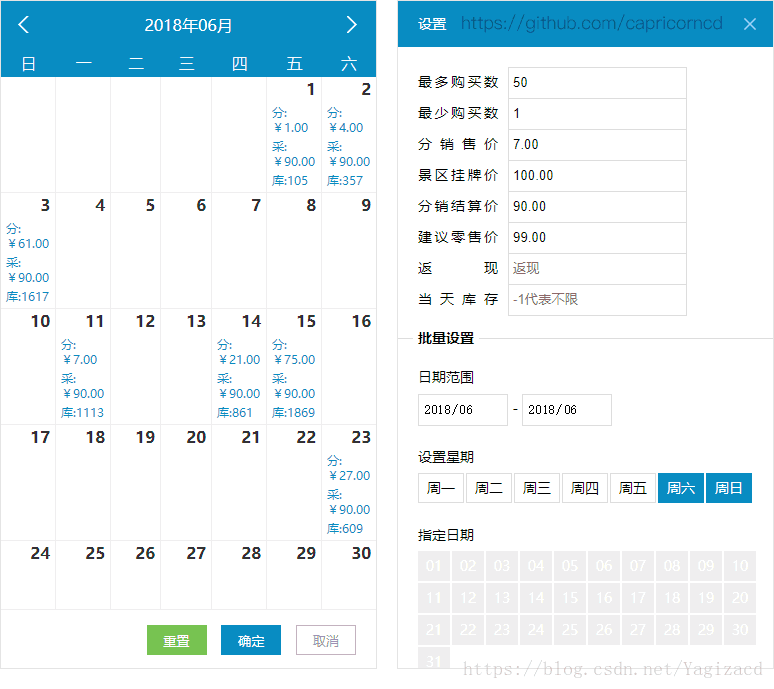Toggle 周一 weekday button
The width and height of the screenshot is (774, 689).
tap(441, 488)
